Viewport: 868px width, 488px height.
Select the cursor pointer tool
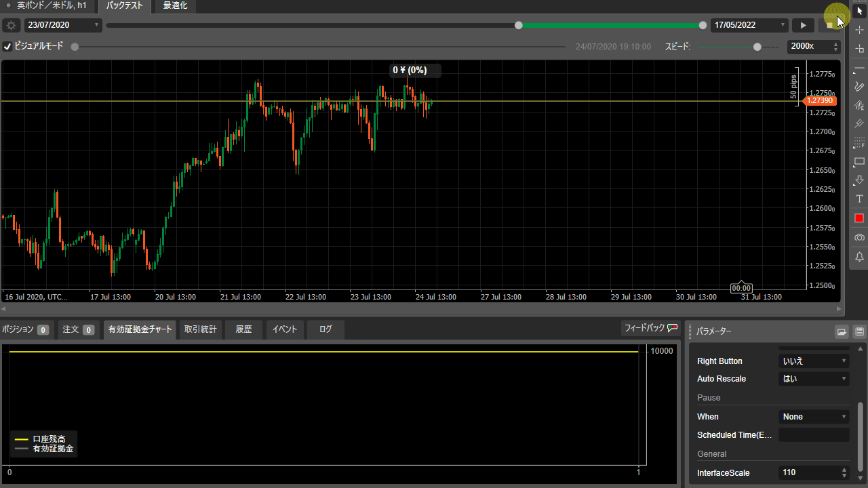(x=859, y=10)
